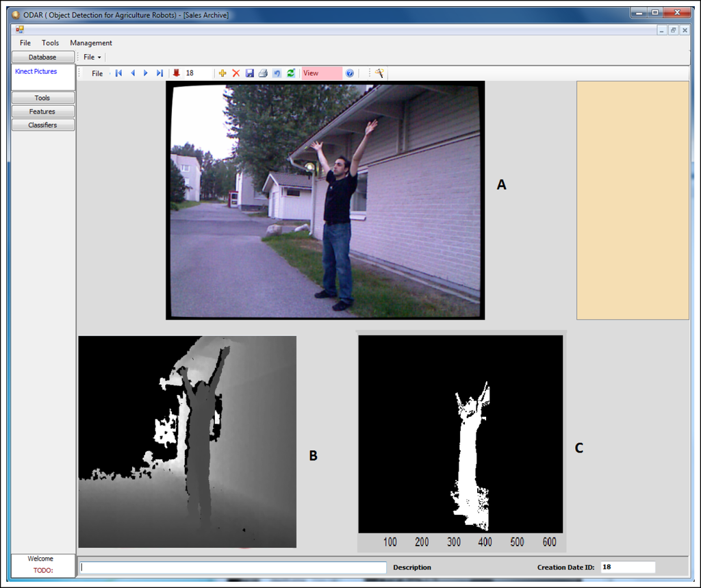Click the floppy disk save icon
Viewport: 701px width, 588px height.
[250, 73]
